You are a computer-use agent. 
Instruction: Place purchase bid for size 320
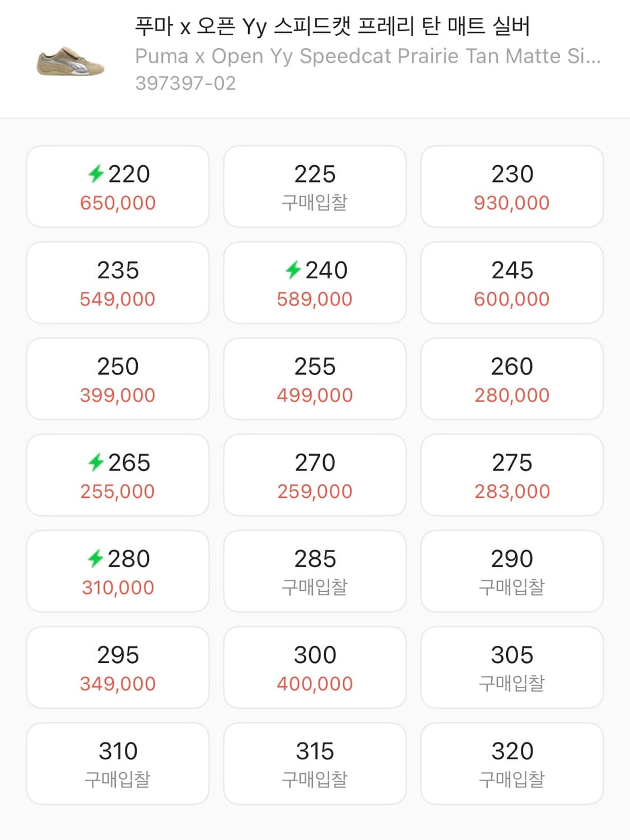512,764
